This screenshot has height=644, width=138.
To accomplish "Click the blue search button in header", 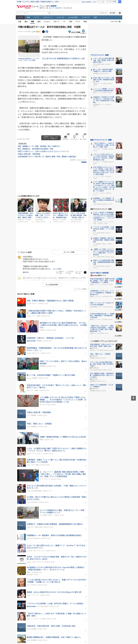I will (120, 2).
